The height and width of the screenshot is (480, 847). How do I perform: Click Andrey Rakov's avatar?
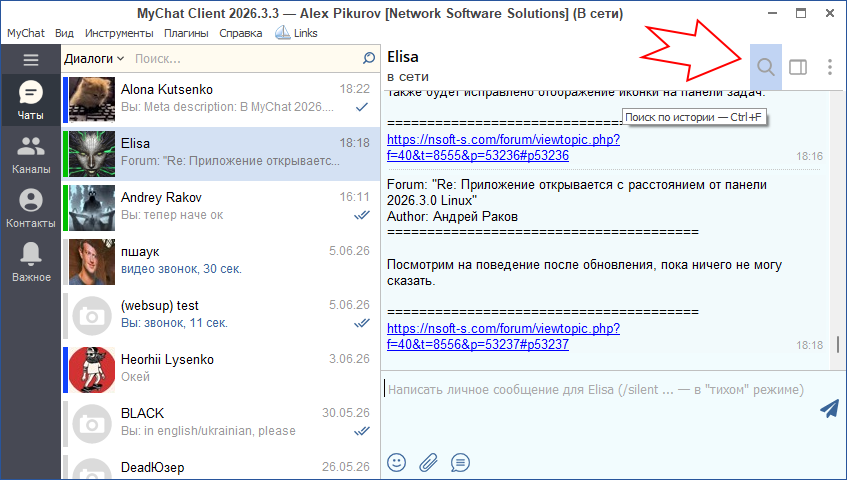tap(92, 208)
